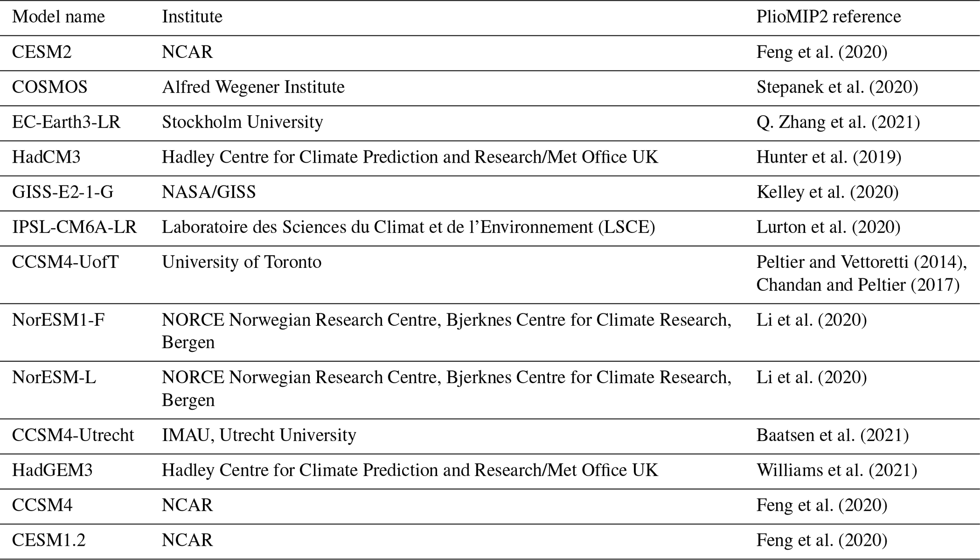Click the Alfred Wegener Institute cell
The height and width of the screenshot is (560, 980).
[x=253, y=87]
